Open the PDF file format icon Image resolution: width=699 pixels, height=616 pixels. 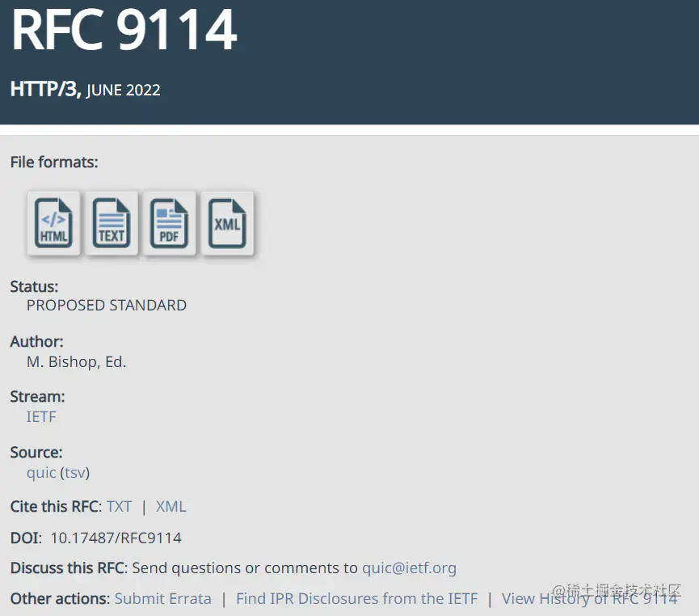170,223
